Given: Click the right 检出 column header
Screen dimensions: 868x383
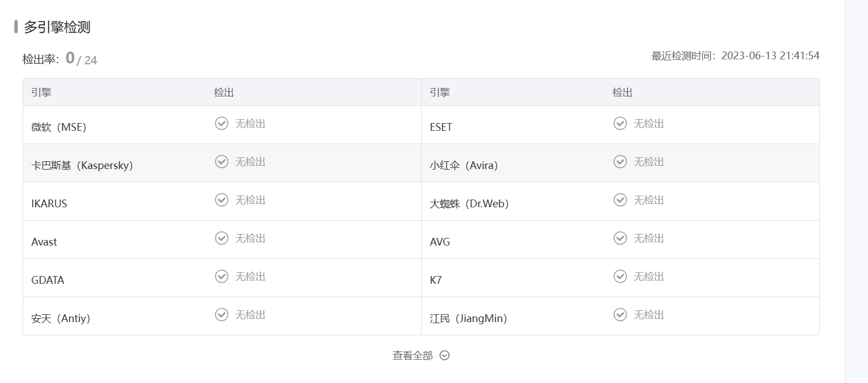Looking at the screenshot, I should (x=622, y=92).
